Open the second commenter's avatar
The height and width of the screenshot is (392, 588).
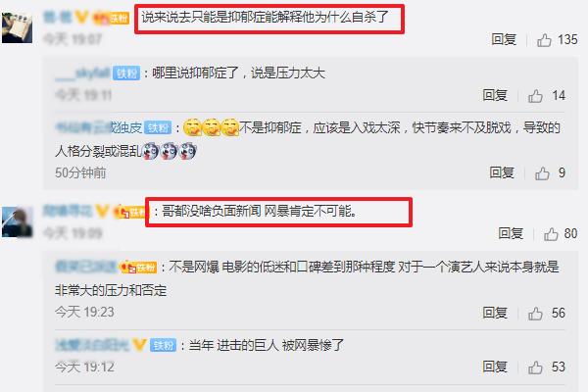click(x=18, y=222)
